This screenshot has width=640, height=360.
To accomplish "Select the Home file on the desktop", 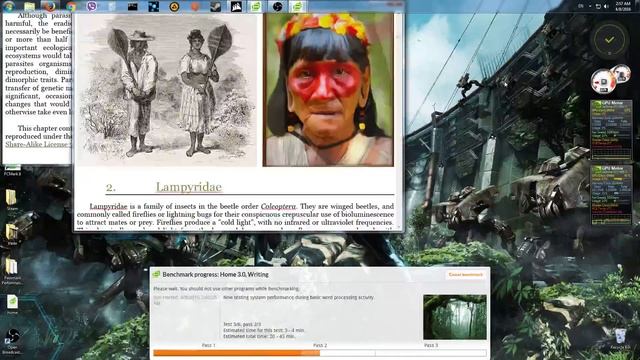I will (12, 304).
